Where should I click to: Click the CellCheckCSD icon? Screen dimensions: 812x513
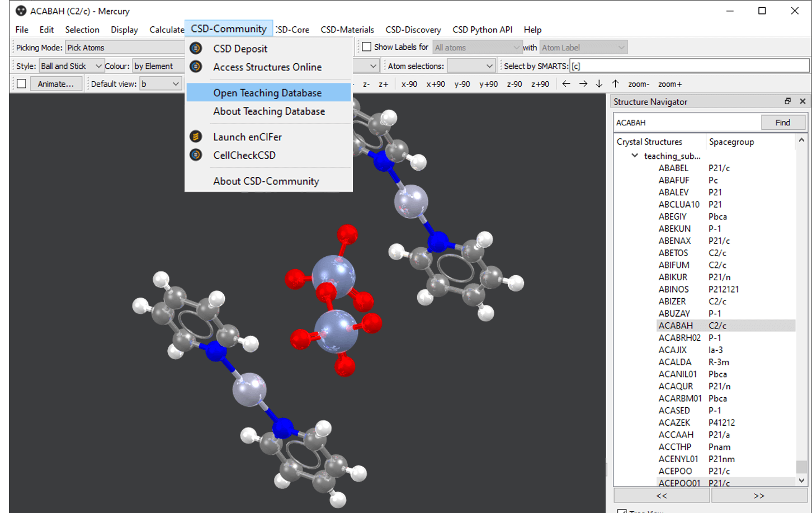pyautogui.click(x=196, y=156)
